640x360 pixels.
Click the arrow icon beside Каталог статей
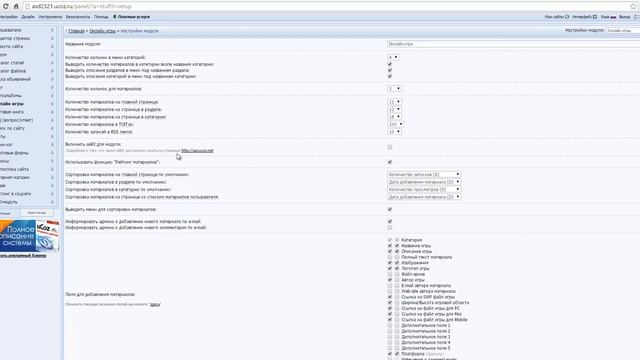pyautogui.click(x=52, y=63)
